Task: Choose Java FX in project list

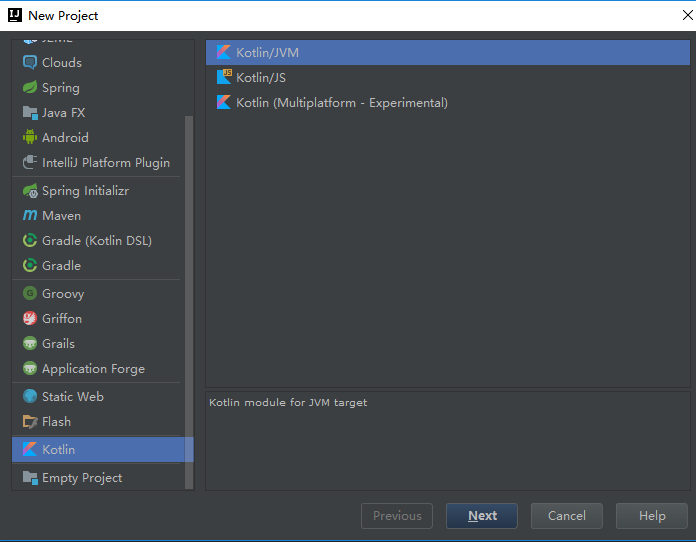Action: [x=103, y=113]
